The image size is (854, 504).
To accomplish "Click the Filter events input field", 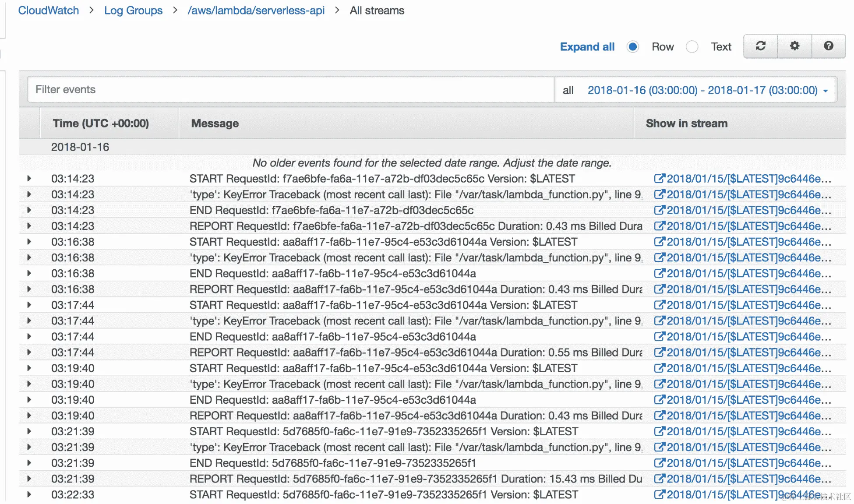I will coord(290,90).
